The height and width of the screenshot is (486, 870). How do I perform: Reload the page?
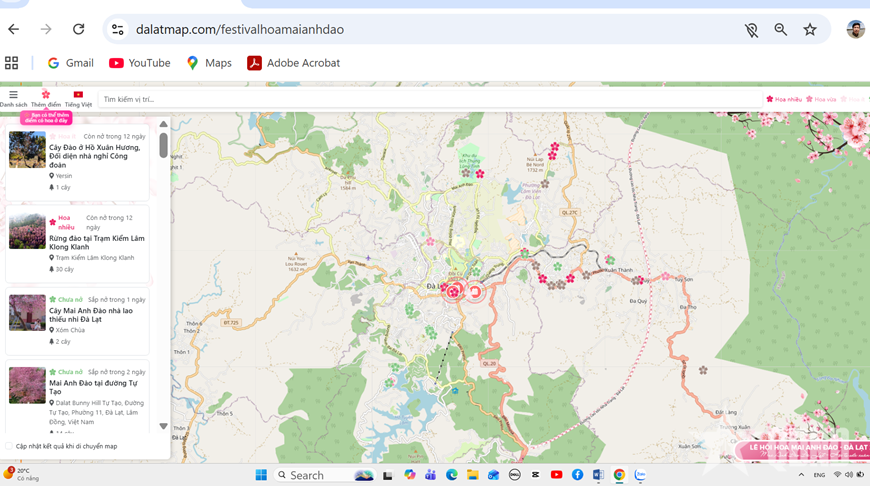point(78,30)
